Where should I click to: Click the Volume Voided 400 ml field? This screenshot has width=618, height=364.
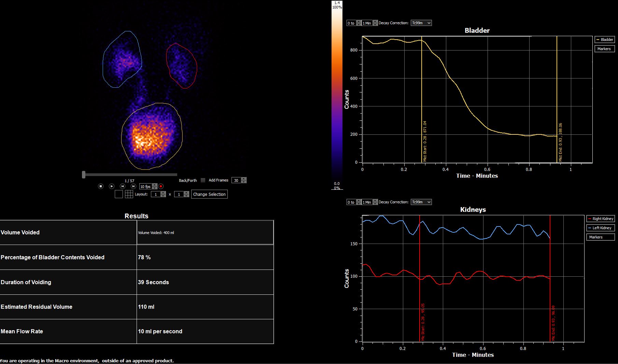point(205,232)
